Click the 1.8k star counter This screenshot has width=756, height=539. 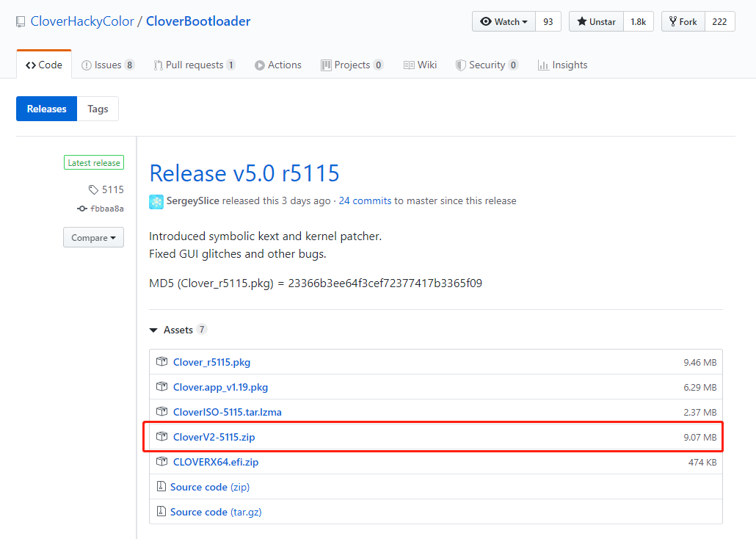pos(638,21)
